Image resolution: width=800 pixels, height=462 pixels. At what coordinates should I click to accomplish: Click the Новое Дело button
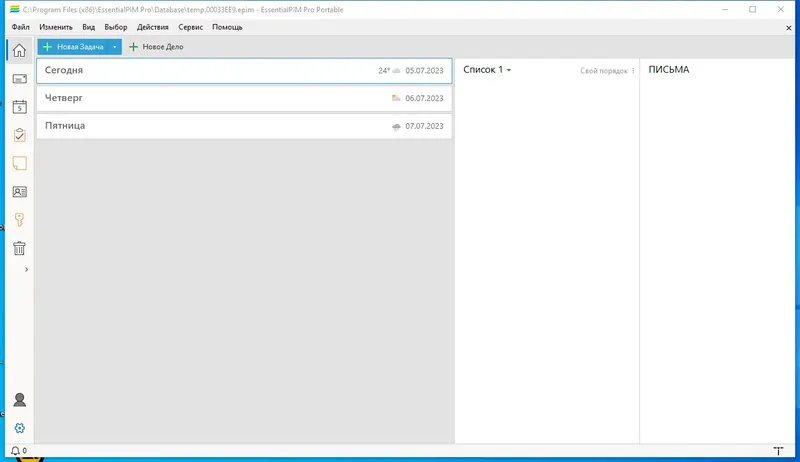point(156,47)
